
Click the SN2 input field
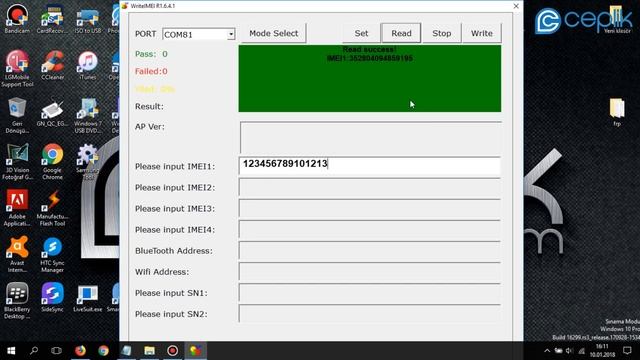pos(370,314)
